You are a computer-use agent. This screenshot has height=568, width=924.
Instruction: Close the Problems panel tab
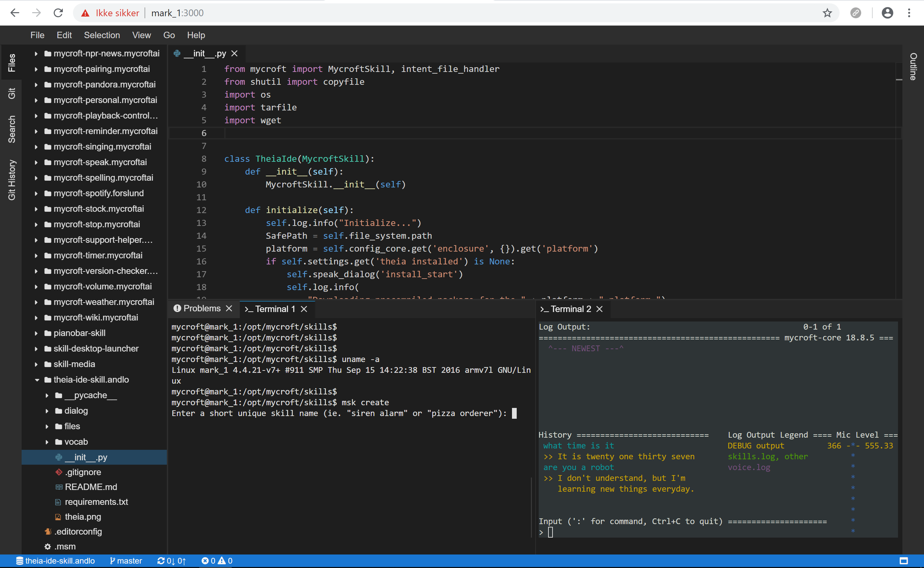tap(229, 308)
